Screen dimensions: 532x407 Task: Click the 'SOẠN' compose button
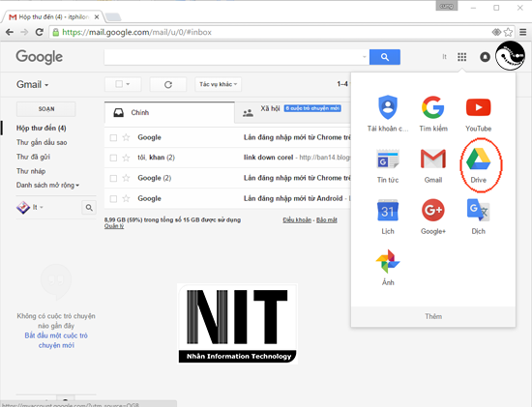[45, 109]
